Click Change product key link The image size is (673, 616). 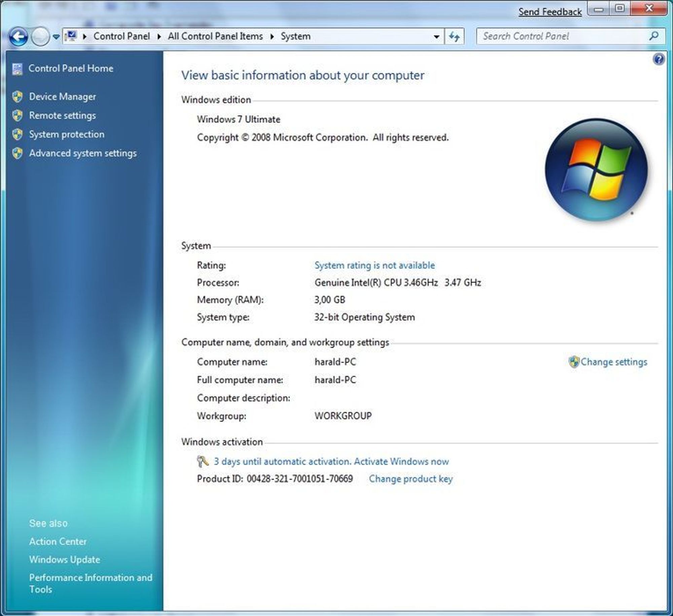coord(411,479)
